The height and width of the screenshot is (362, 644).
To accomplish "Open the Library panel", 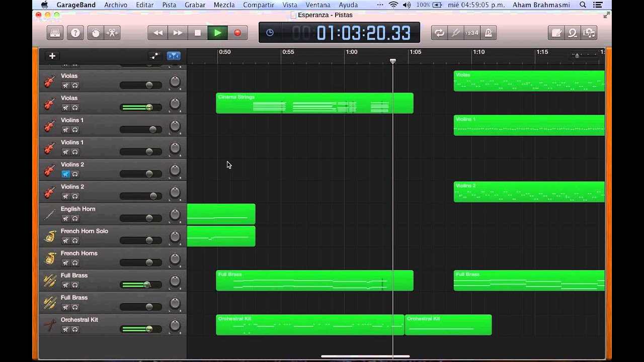I will point(55,33).
